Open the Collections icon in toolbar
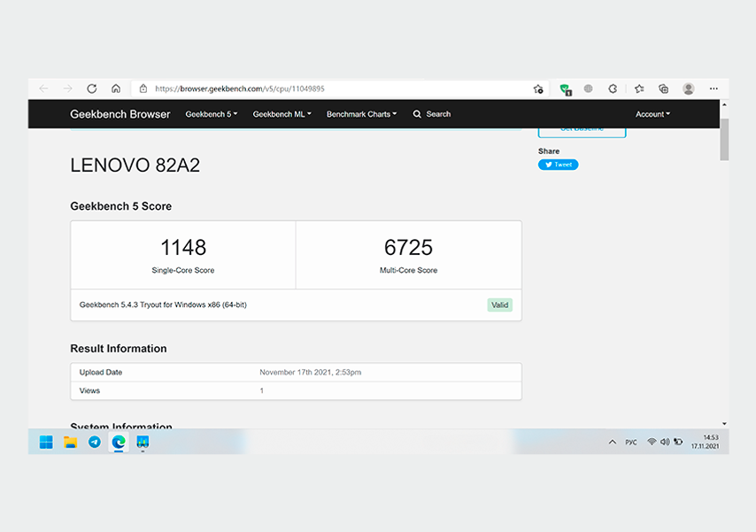The width and height of the screenshot is (756, 532). [x=663, y=89]
